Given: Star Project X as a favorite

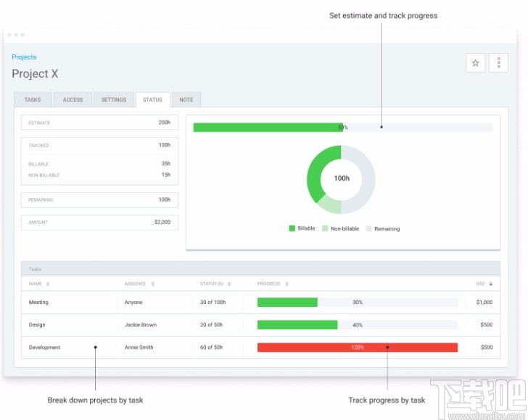Looking at the screenshot, I should (475, 62).
